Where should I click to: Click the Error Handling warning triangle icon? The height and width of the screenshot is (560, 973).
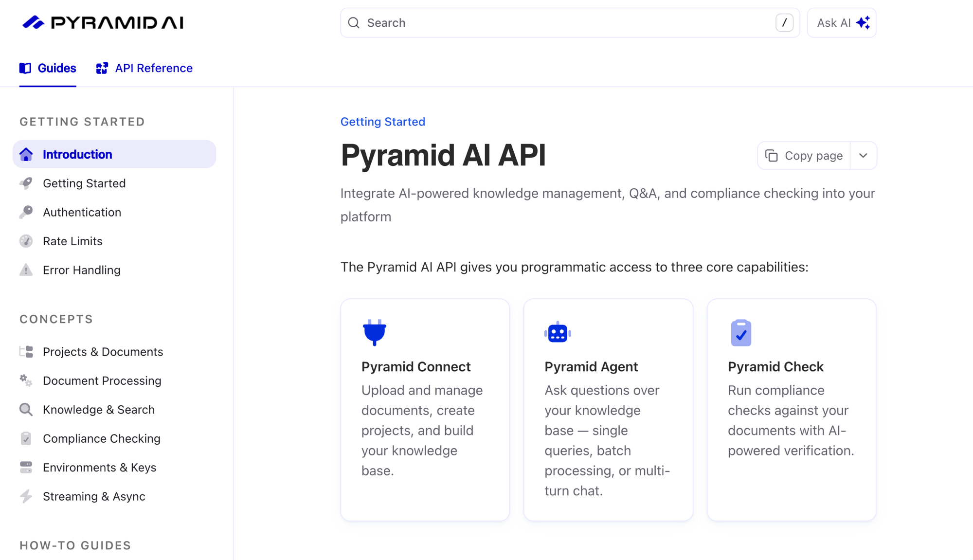coord(26,270)
